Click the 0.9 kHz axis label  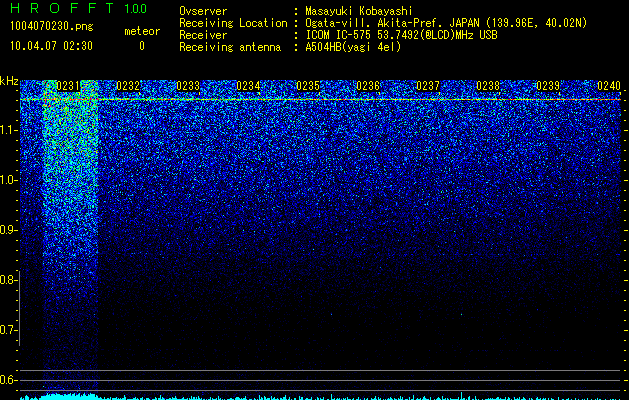tap(8, 230)
